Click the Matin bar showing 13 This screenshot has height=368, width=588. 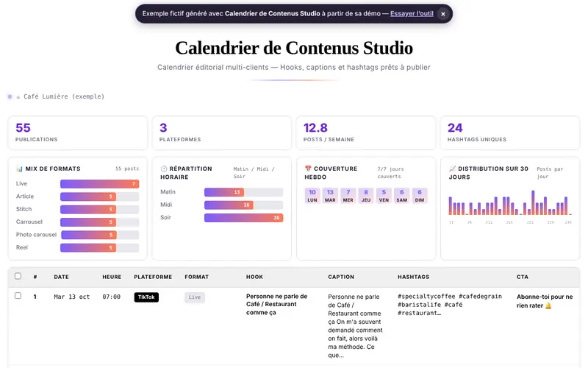pos(224,192)
